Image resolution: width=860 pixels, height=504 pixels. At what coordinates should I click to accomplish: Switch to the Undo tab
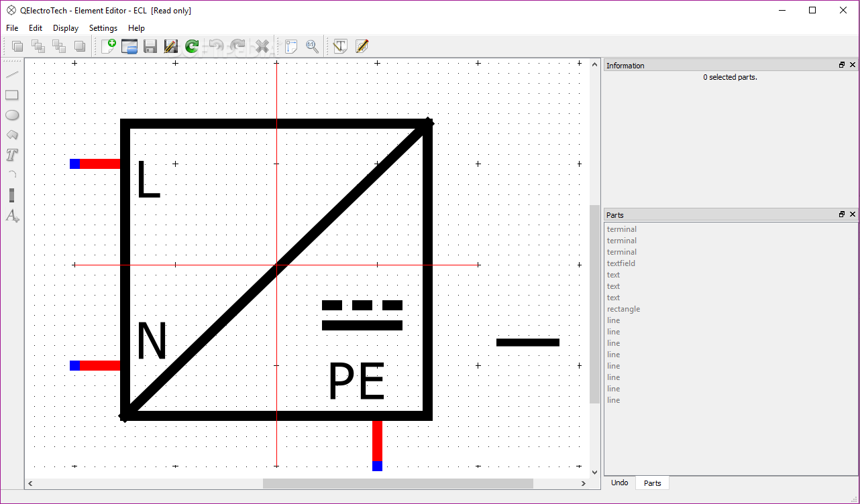coord(620,483)
